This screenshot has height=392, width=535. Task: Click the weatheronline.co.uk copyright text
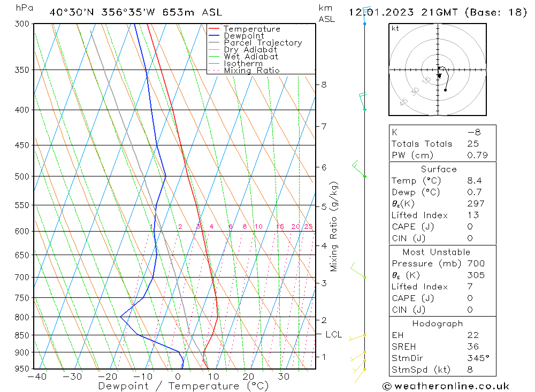pos(446,387)
